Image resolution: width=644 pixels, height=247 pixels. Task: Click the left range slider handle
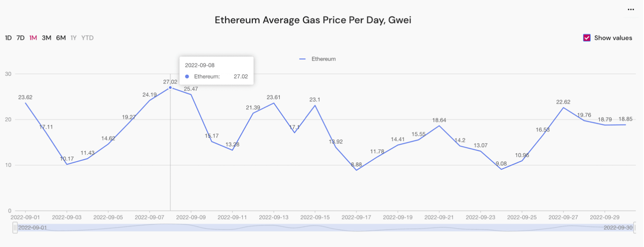coord(15,228)
